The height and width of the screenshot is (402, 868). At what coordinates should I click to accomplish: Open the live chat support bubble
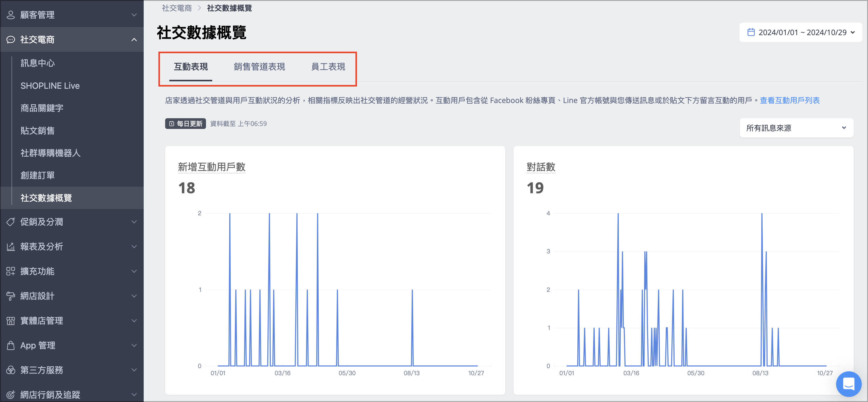[848, 384]
